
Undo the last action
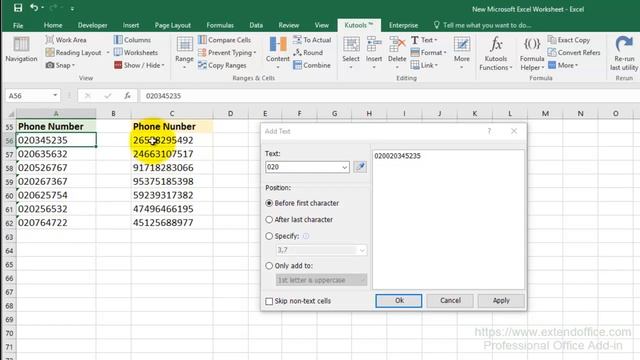pyautogui.click(x=34, y=8)
